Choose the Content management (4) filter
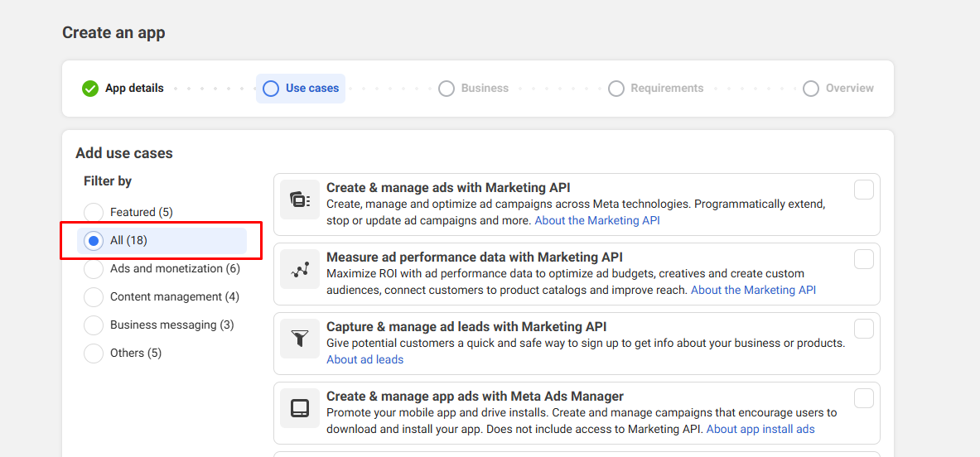The width and height of the screenshot is (980, 457). pos(94,297)
